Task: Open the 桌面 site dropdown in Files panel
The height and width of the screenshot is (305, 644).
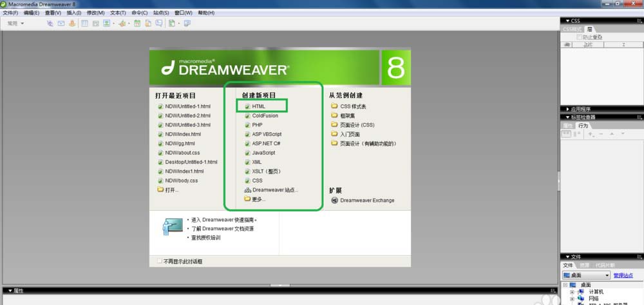Action: (x=586, y=275)
